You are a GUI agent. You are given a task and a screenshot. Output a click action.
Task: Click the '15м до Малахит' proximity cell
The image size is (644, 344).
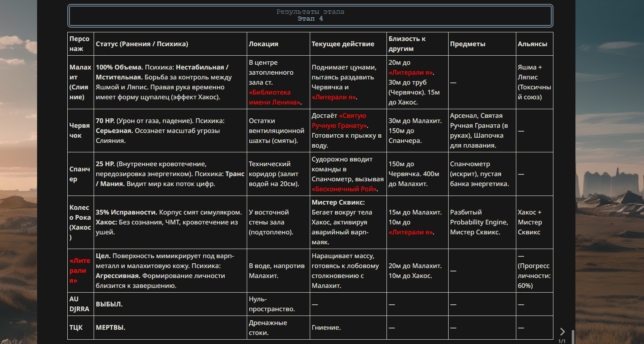click(x=417, y=222)
